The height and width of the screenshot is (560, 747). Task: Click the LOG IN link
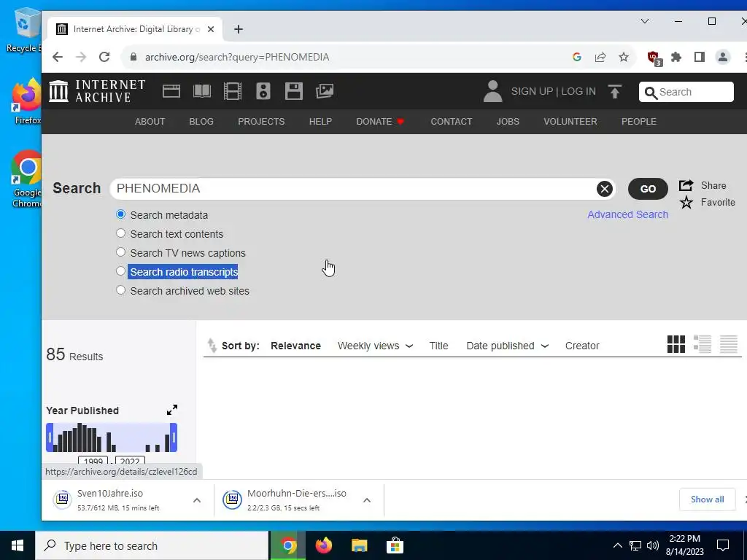[578, 91]
